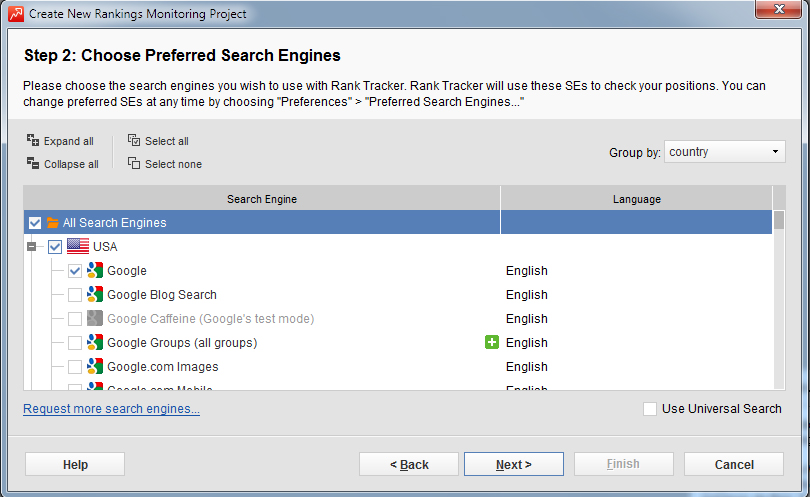This screenshot has height=497, width=810.
Task: Uncheck the Google search engine checkbox
Action: (75, 271)
